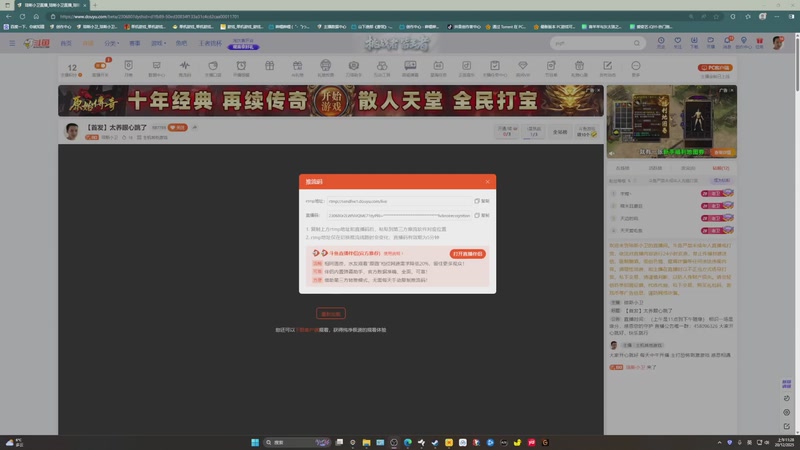The image size is (800, 450).
Task: Open the user avatar in the header
Action: 778,43
